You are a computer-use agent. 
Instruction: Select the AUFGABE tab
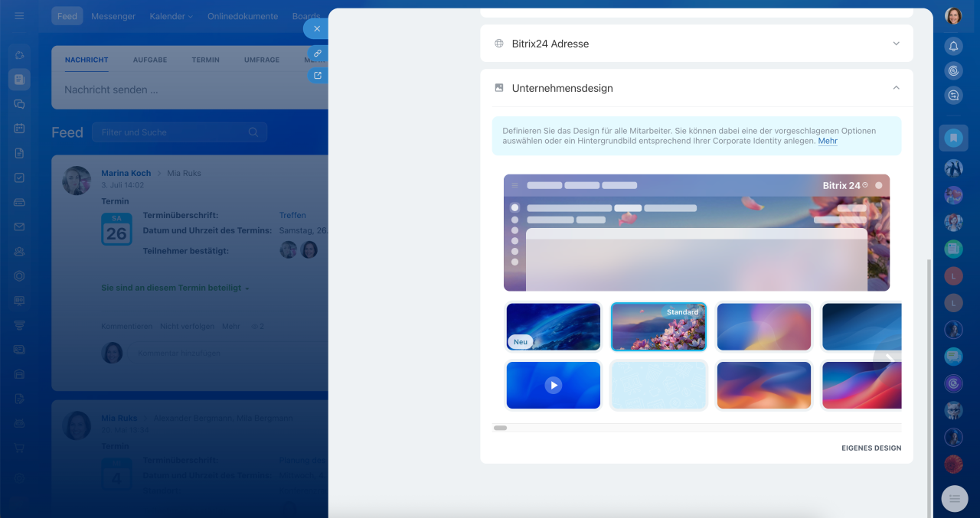(x=150, y=60)
